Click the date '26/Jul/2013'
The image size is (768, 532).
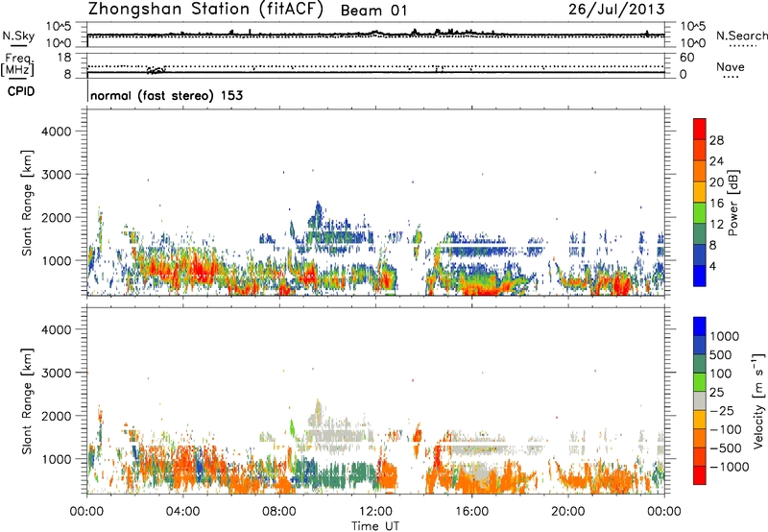[x=616, y=10]
